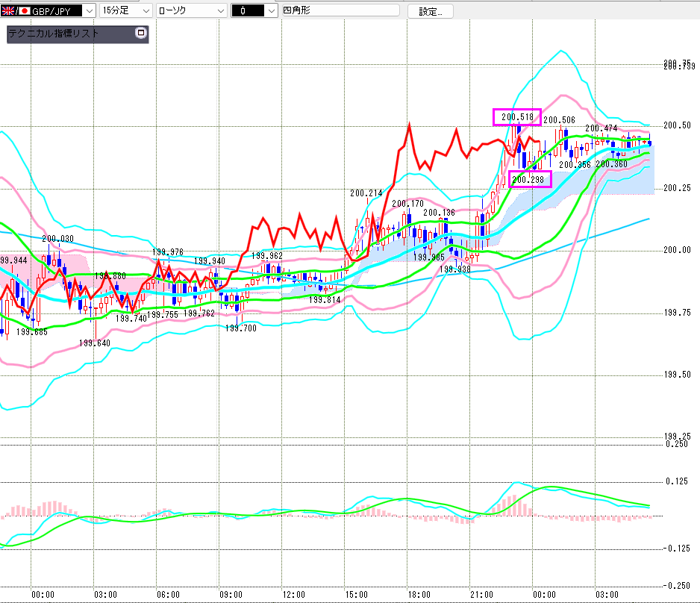Viewport: 700px width, 603px height.
Task: Expand the テクニカル指標リスト panel with its square icon
Action: click(140, 34)
